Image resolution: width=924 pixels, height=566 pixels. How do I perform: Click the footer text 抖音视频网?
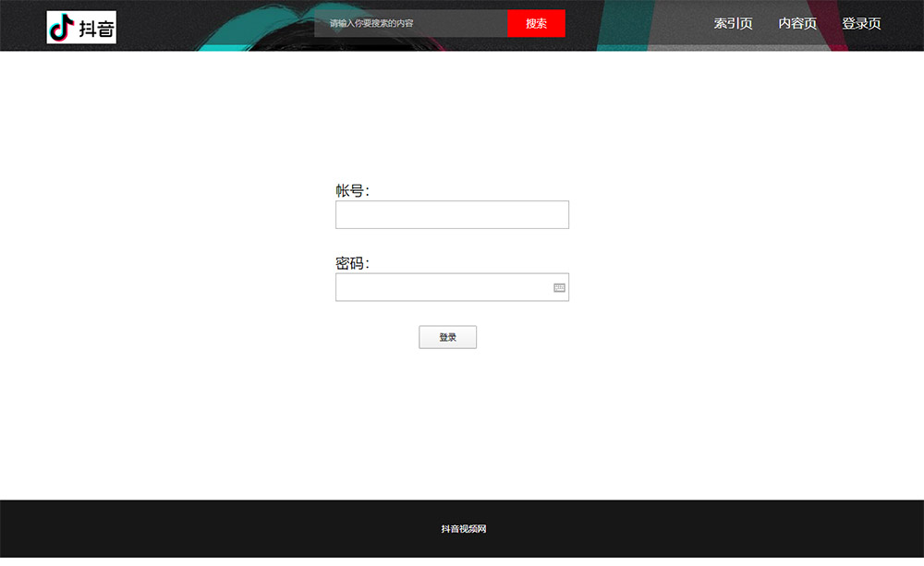coord(464,529)
